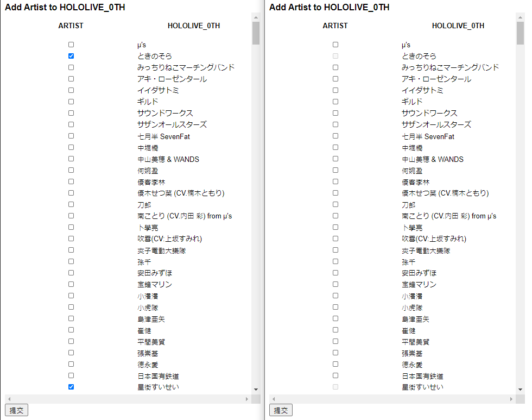The width and height of the screenshot is (532, 420).
Task: Click the left panel vertical scrollbar thumb
Action: click(256, 33)
